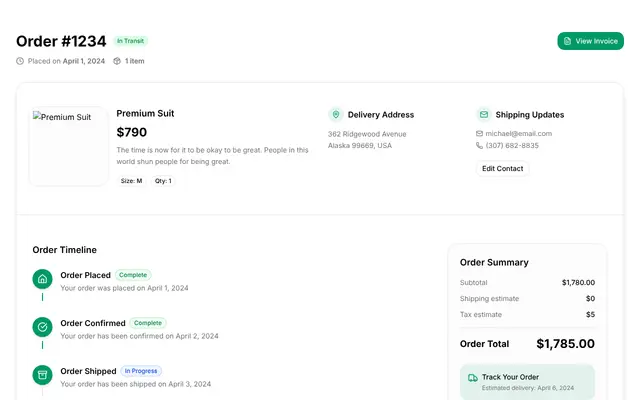The width and height of the screenshot is (640, 400).
Task: Click the phone icon beside (307) 682-8835
Action: (479, 145)
